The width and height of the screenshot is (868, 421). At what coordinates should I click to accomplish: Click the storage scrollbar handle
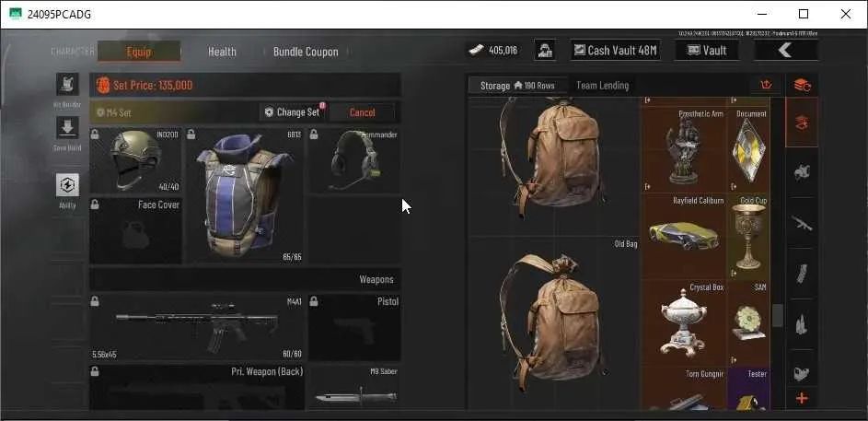(x=778, y=315)
